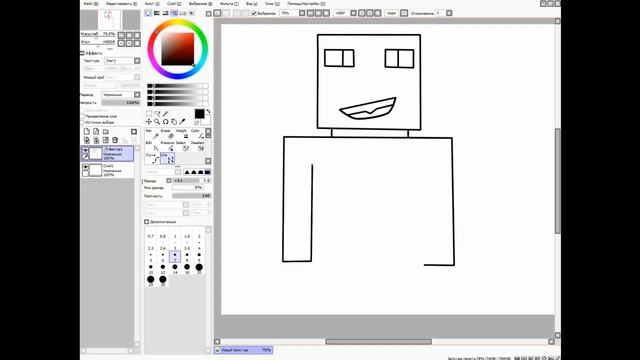The height and width of the screenshot is (360, 640).
Task: Switch to the Новый холст.sai canvas tab
Action: coord(244,350)
